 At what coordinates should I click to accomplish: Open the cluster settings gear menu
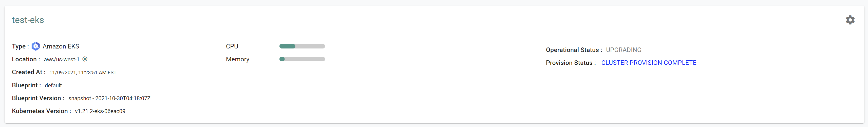point(850,20)
